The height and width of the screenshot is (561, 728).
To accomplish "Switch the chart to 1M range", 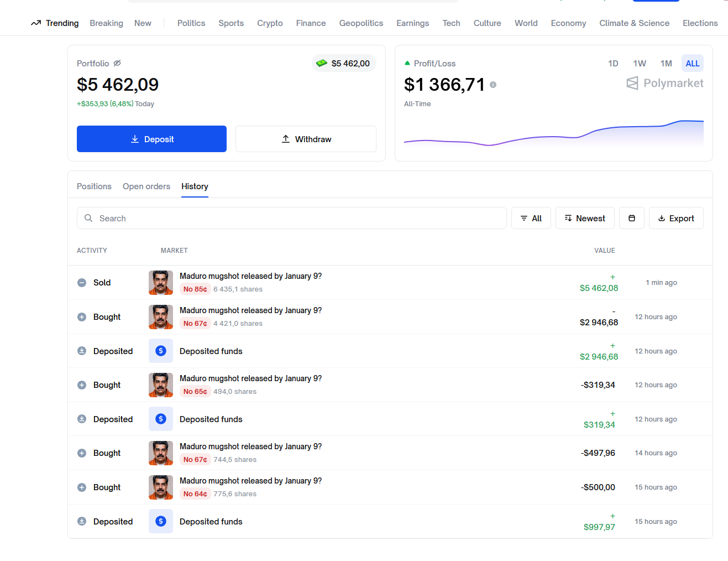I will tap(666, 64).
